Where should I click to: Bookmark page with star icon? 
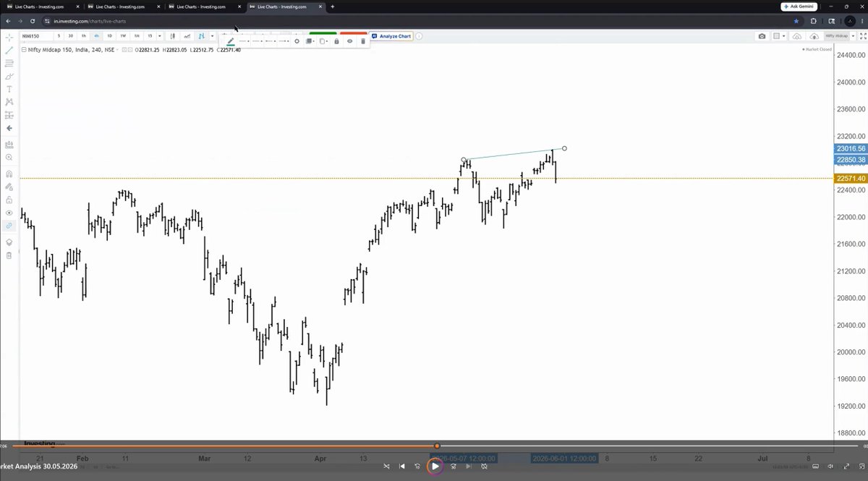[x=796, y=21]
